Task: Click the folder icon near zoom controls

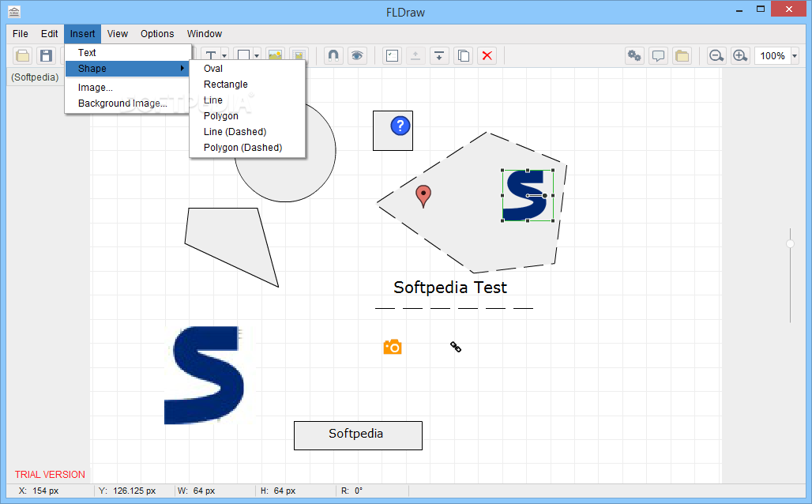Action: click(682, 56)
